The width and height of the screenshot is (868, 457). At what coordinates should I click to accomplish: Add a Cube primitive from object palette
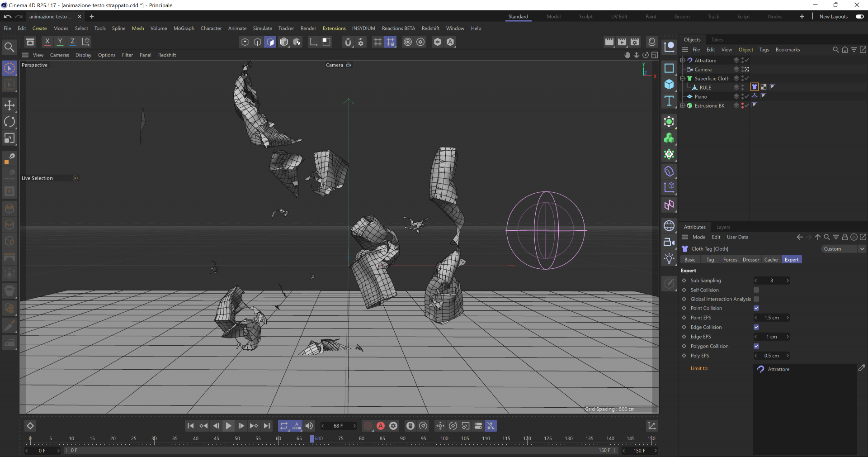click(x=669, y=85)
